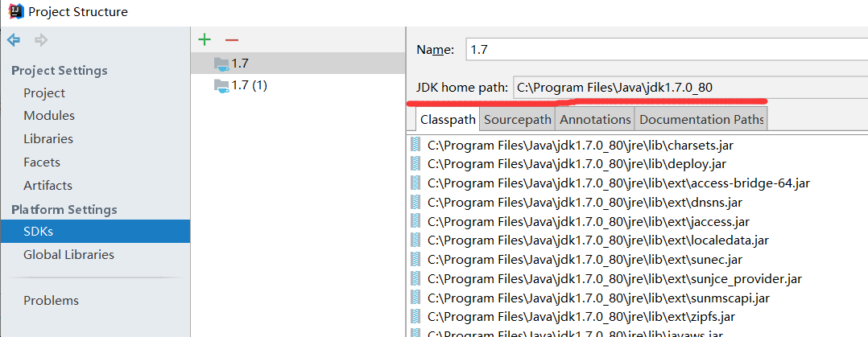Click the jar icon beside sunmscapi.jar
868x337 pixels.
pyautogui.click(x=415, y=298)
